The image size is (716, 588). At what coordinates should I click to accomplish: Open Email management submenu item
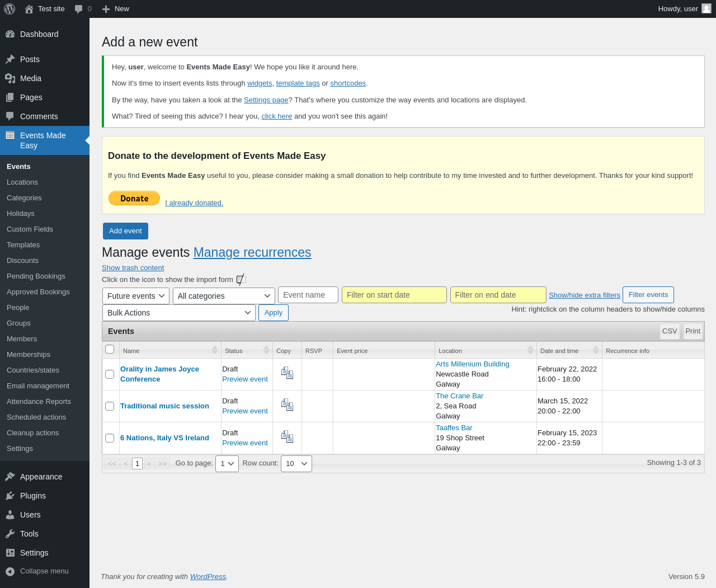coord(38,386)
